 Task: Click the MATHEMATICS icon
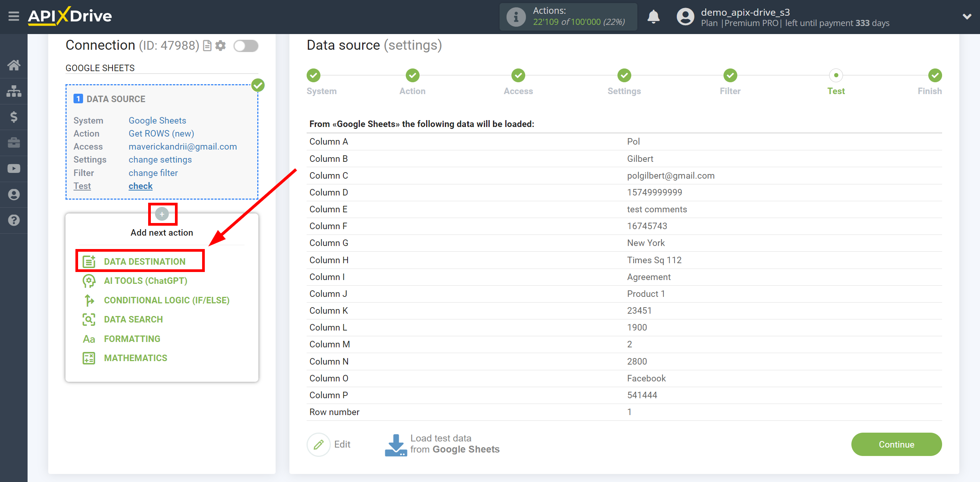(88, 358)
